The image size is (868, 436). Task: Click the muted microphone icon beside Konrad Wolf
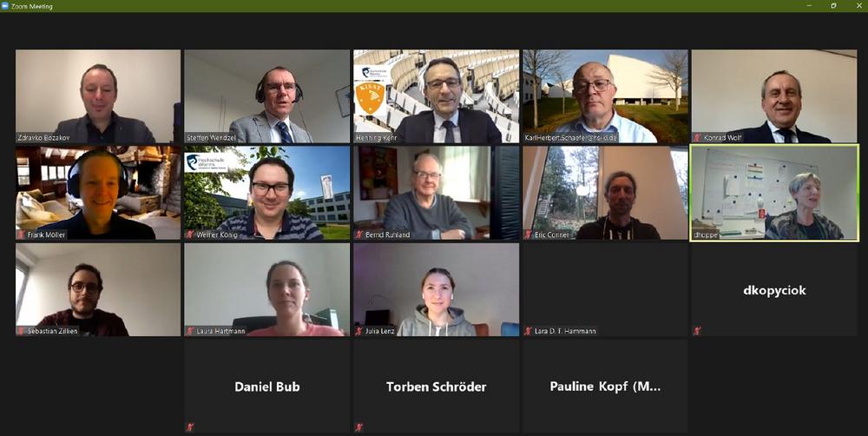698,138
